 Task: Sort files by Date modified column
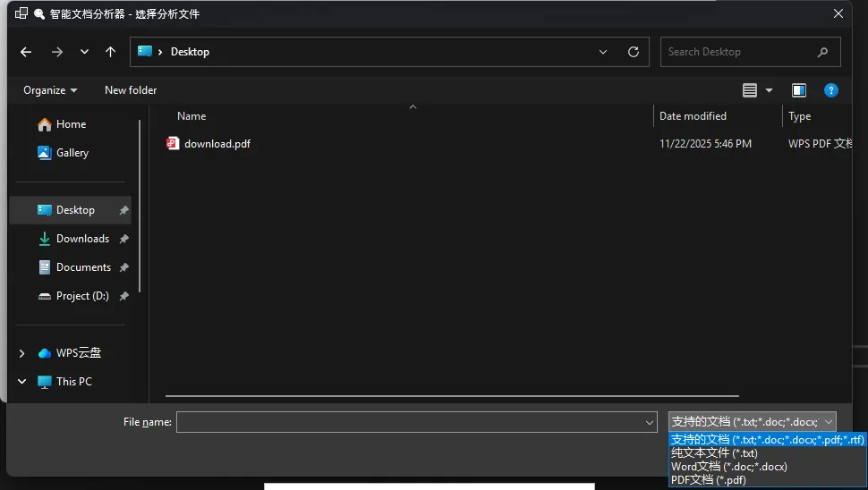[693, 116]
